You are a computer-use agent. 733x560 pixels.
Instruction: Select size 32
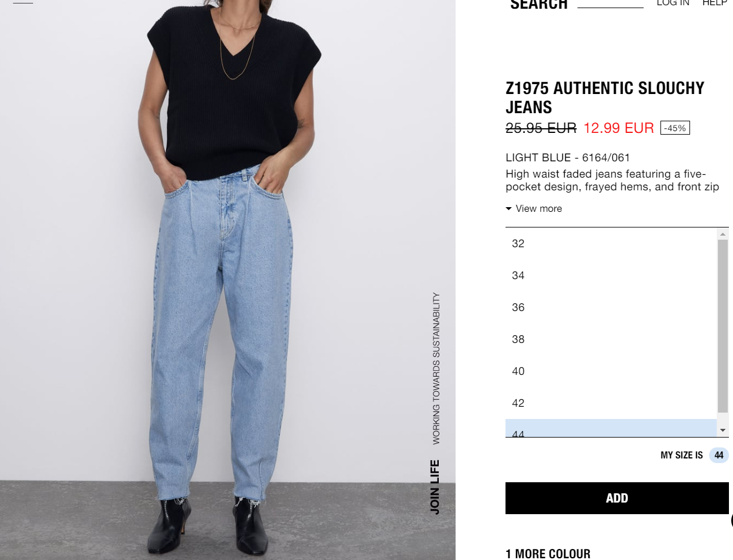(x=611, y=244)
